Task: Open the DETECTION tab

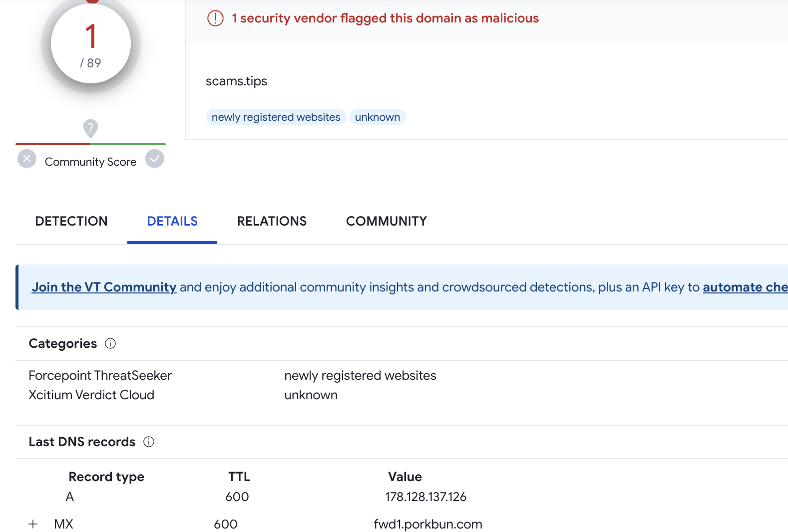Action: click(x=71, y=221)
